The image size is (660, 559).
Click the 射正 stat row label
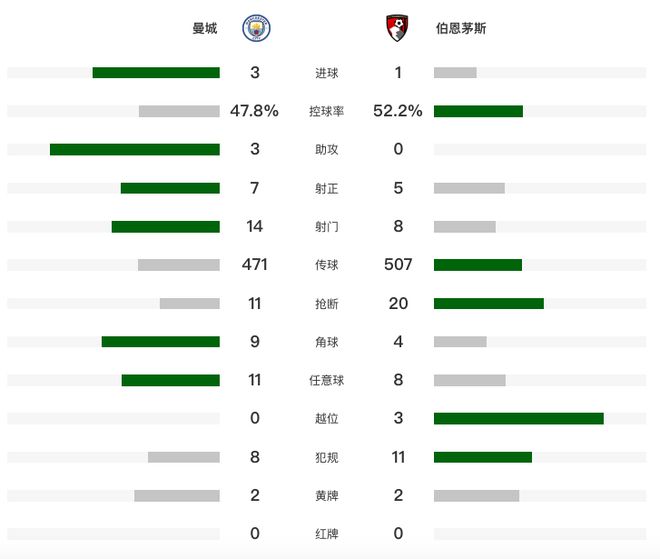(326, 188)
